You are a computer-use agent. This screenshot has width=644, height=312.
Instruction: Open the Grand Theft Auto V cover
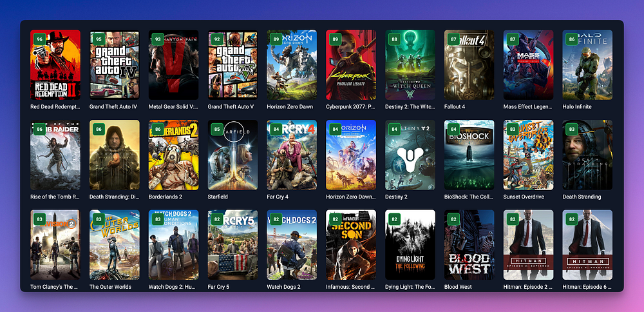pyautogui.click(x=233, y=64)
